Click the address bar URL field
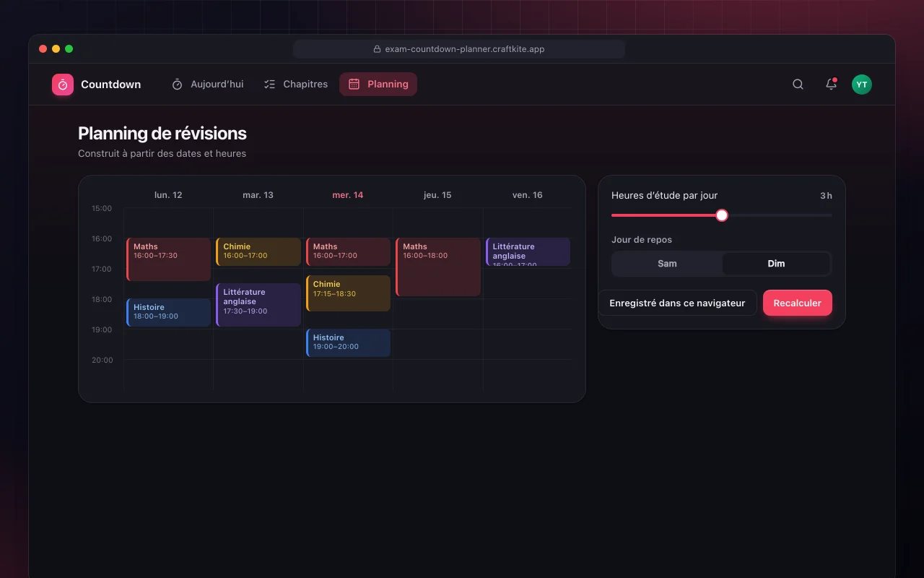 coord(459,49)
